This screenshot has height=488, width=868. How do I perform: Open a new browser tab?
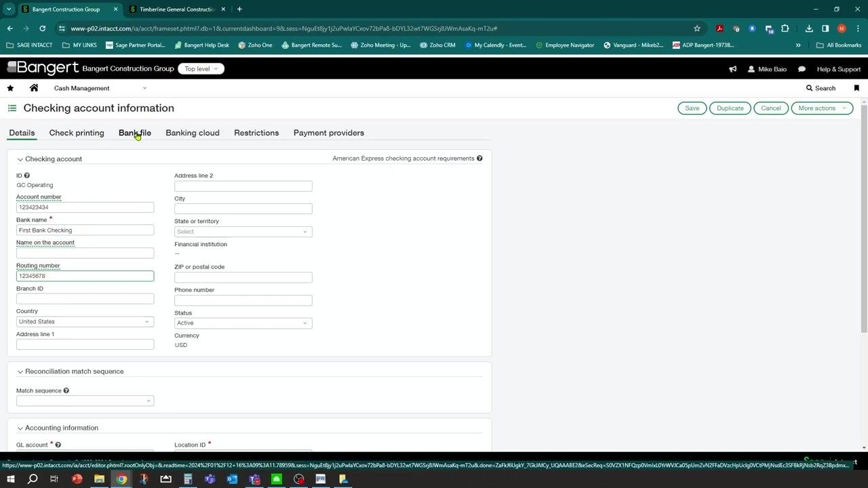pyautogui.click(x=239, y=9)
